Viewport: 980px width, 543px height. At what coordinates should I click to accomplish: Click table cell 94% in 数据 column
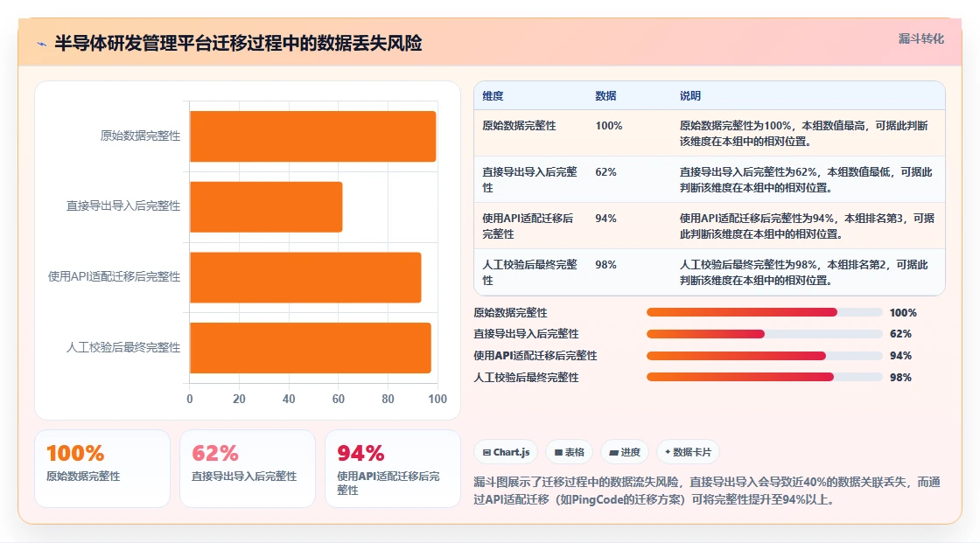605,218
